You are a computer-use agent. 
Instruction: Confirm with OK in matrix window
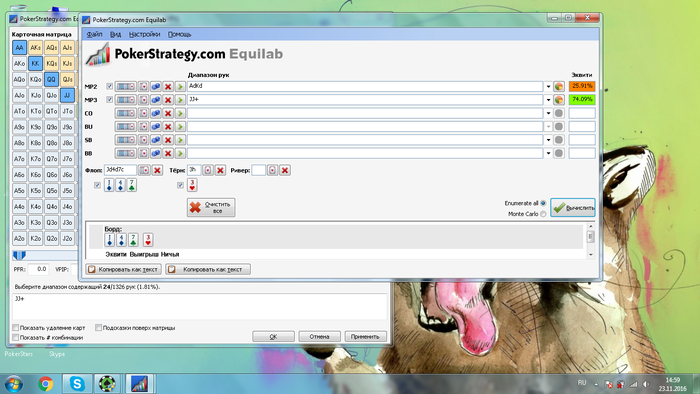[273, 337]
